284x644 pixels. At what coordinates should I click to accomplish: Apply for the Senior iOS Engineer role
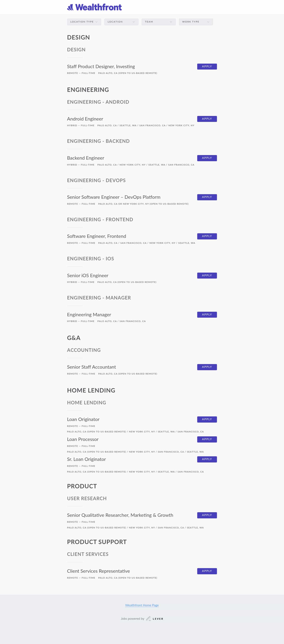click(207, 275)
